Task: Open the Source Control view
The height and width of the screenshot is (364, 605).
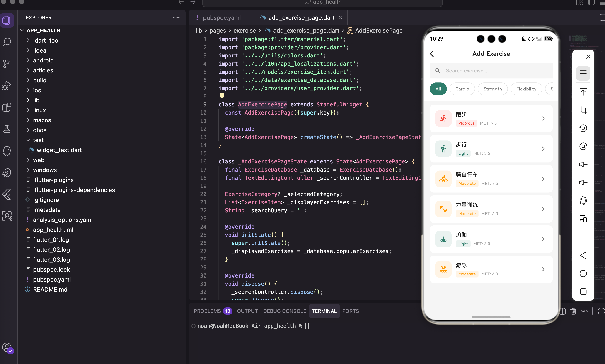Action: [x=7, y=64]
